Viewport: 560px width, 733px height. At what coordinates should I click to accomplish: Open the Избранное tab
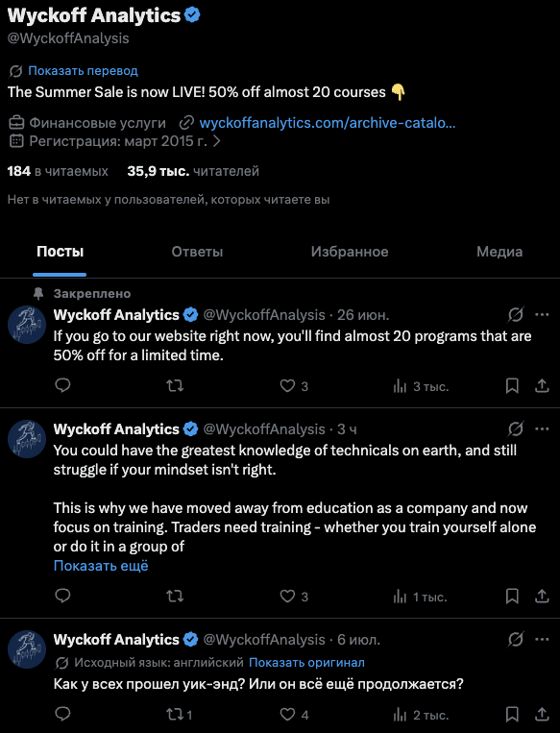click(350, 252)
